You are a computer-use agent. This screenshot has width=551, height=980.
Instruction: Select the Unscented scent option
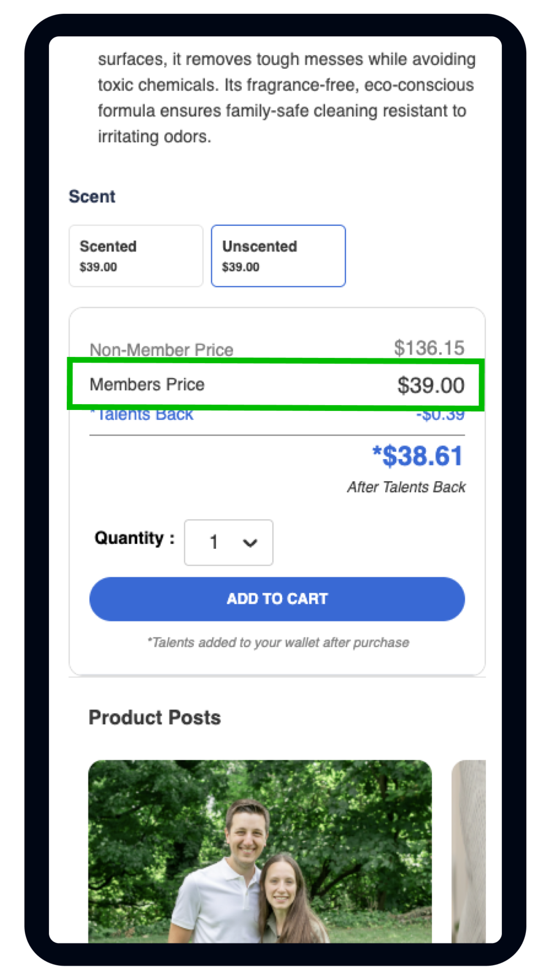278,255
